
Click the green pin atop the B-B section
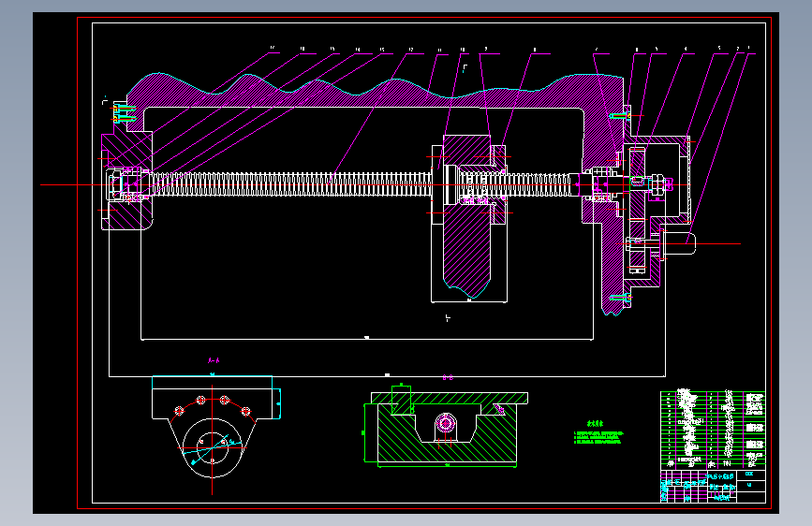(x=401, y=399)
